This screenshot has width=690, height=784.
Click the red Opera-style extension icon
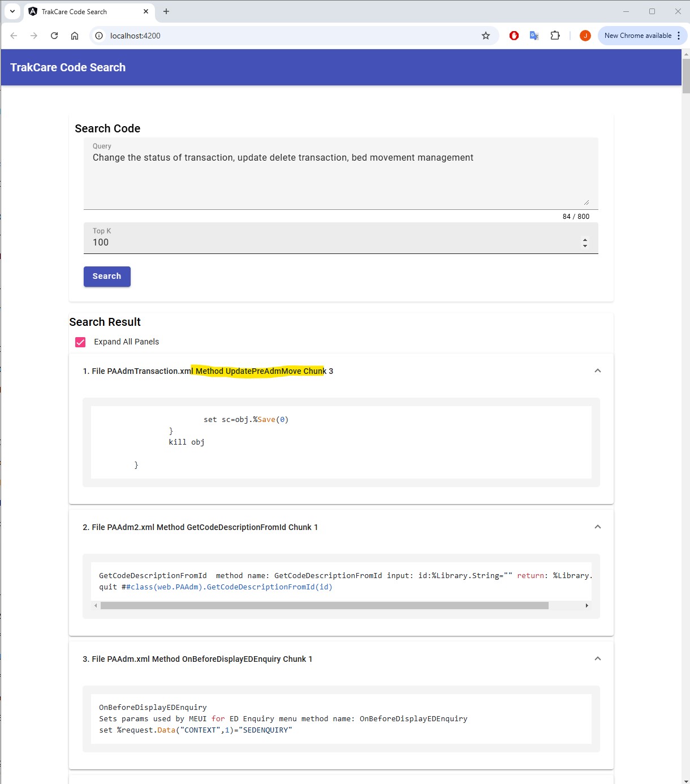[514, 36]
